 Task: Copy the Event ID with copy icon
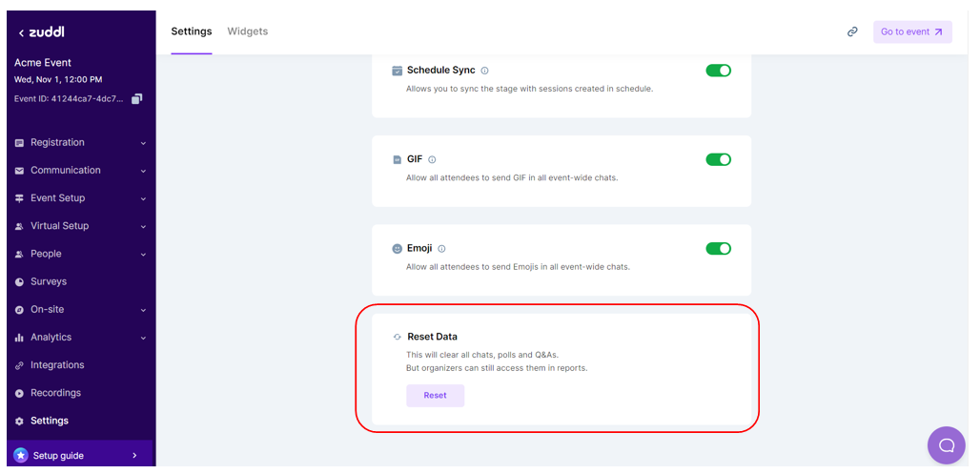(137, 98)
